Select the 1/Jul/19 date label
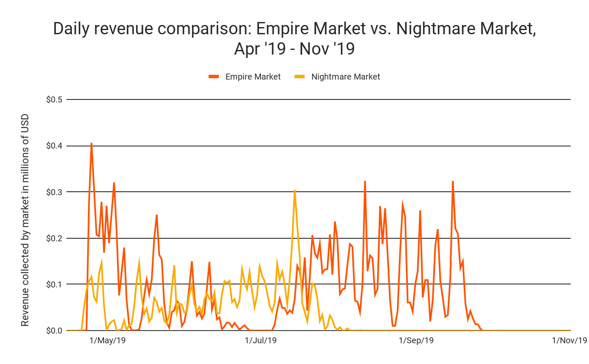 coord(261,341)
